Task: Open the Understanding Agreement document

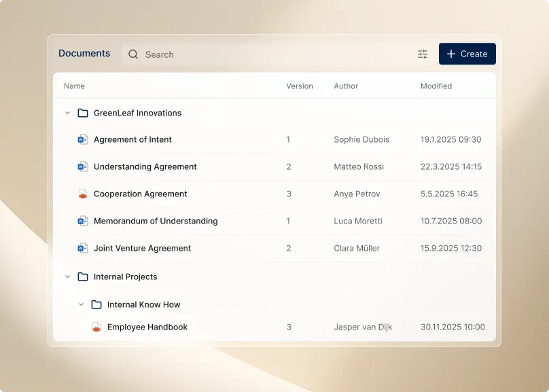Action: pyautogui.click(x=145, y=166)
